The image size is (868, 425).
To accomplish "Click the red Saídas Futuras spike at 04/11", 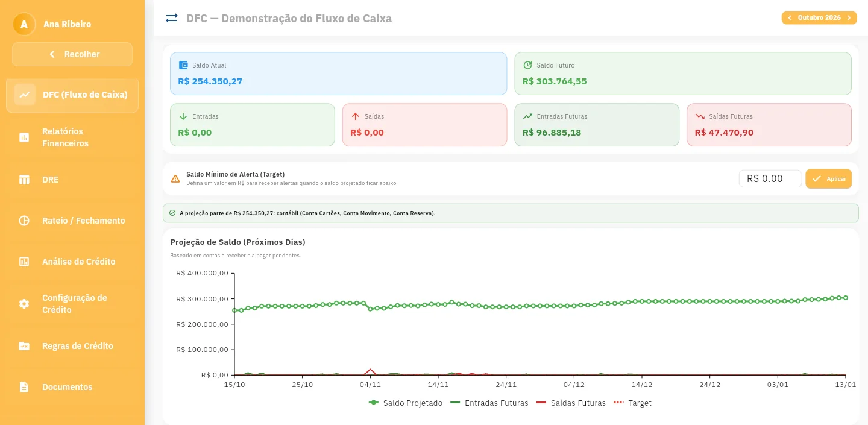I will 370,370.
